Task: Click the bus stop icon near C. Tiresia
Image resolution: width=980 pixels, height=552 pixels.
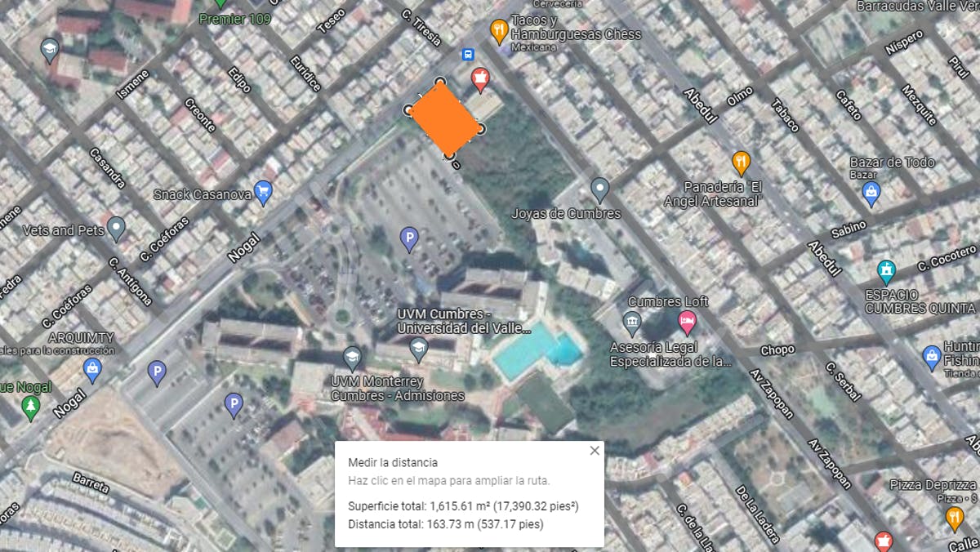Action: 467,55
